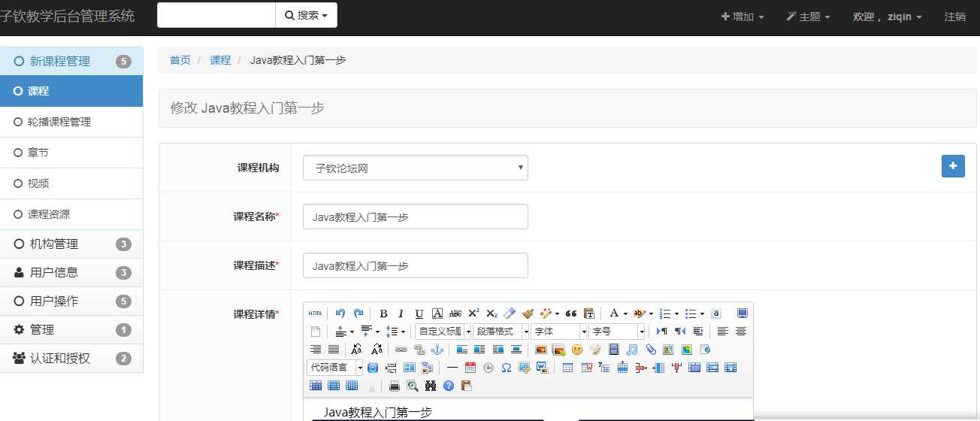Viewport: 980px width, 421px height.
Task: Insert emoticon from smiley icon
Action: [577, 350]
